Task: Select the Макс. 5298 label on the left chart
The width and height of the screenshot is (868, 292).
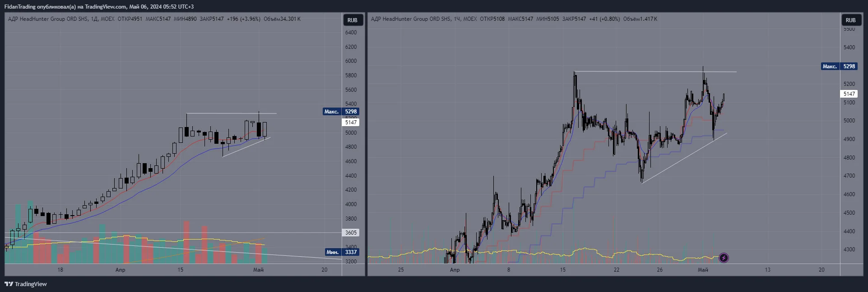Action: [341, 112]
